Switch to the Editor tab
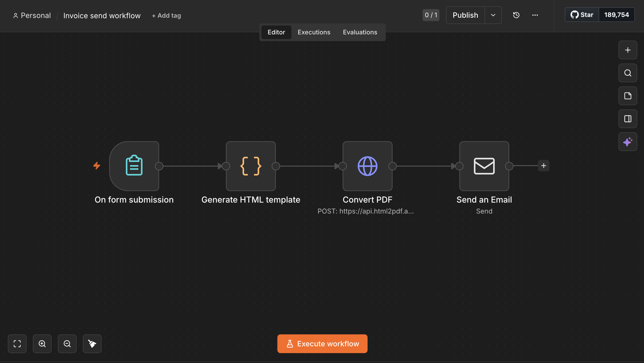 pyautogui.click(x=276, y=32)
